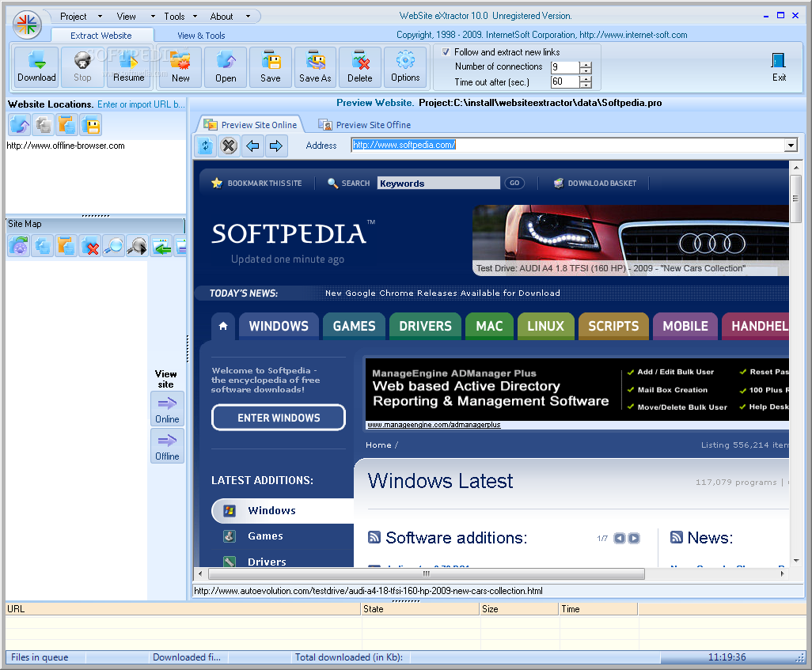View site Offline arrow button
This screenshot has height=670, width=812.
click(x=167, y=446)
